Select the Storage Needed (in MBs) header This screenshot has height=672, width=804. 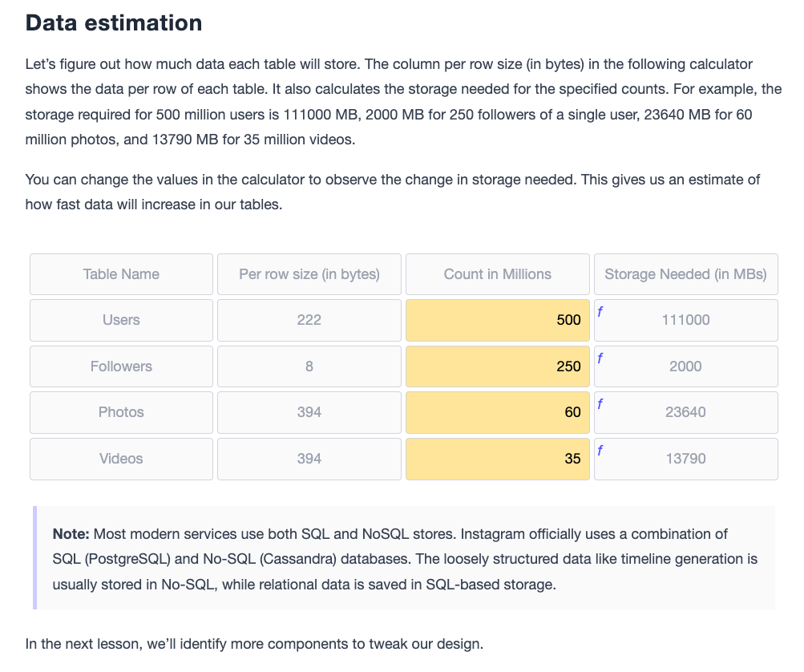(x=686, y=274)
